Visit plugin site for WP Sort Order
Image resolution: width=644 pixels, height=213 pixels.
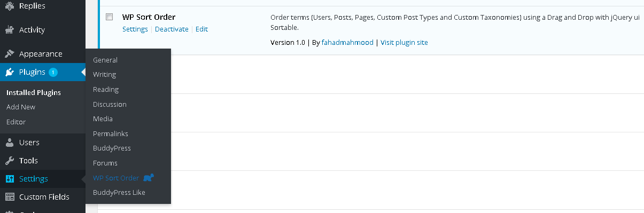[404, 42]
